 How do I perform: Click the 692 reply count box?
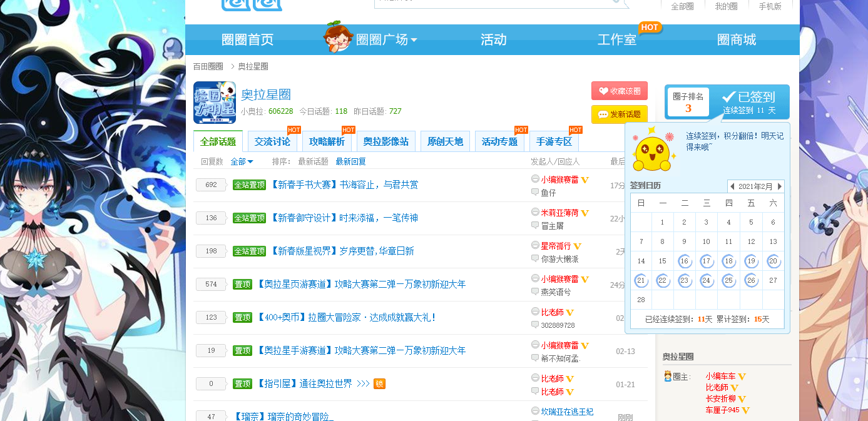coord(211,185)
